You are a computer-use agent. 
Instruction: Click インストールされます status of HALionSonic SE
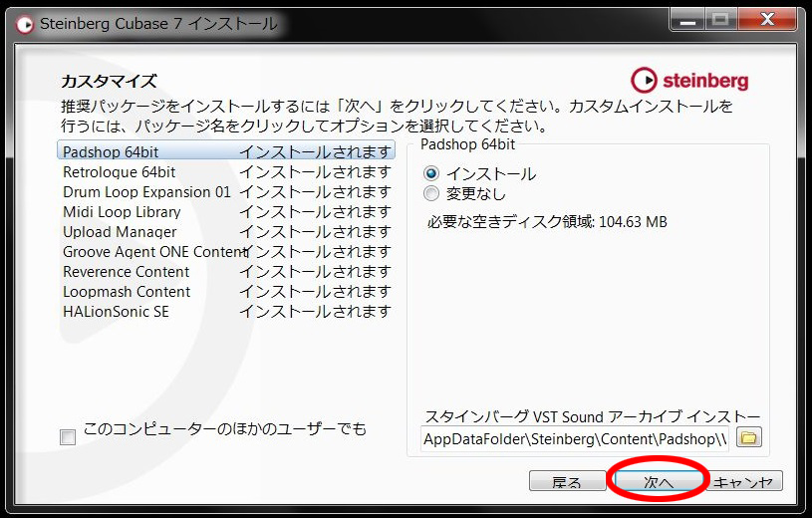tap(315, 312)
